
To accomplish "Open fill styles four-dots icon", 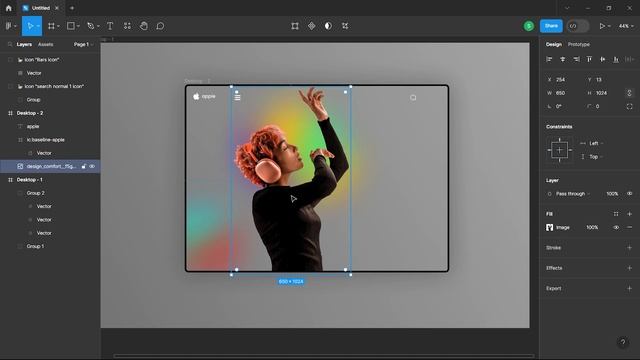I will pyautogui.click(x=616, y=214).
